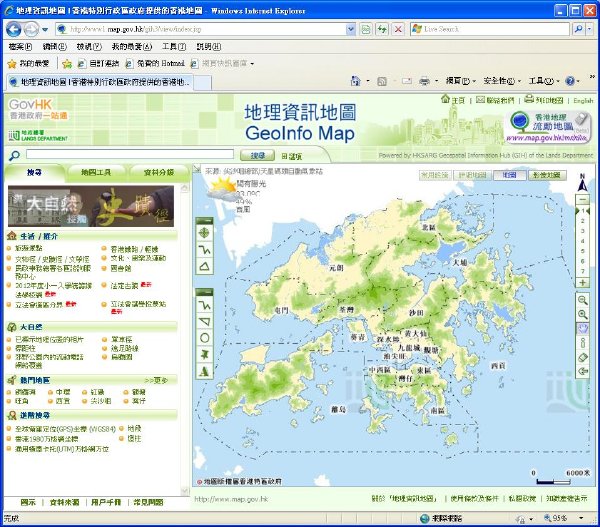Switch map view to 影像地圖 mode
This screenshot has width=600, height=527.
tap(547, 175)
